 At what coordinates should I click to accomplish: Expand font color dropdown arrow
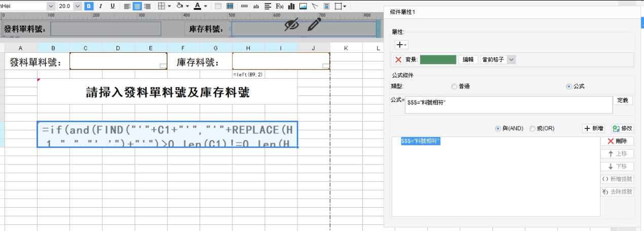(205, 6)
